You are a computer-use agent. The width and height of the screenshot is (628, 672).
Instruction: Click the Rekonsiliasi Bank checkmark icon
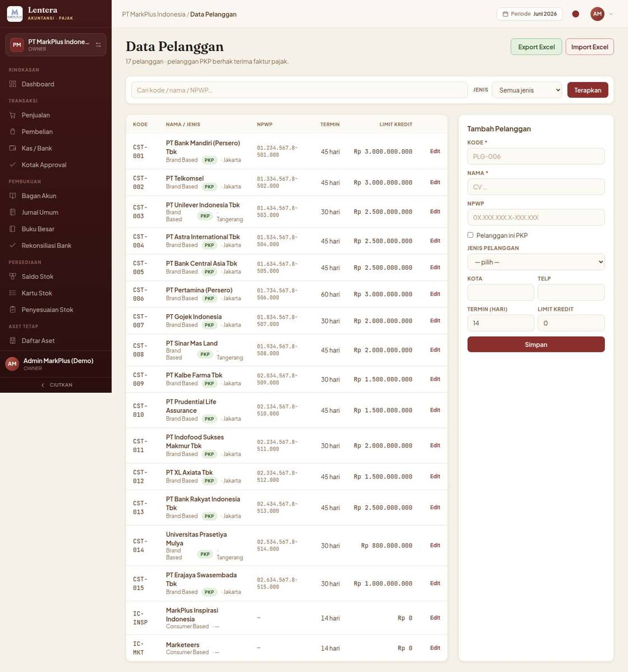point(12,246)
